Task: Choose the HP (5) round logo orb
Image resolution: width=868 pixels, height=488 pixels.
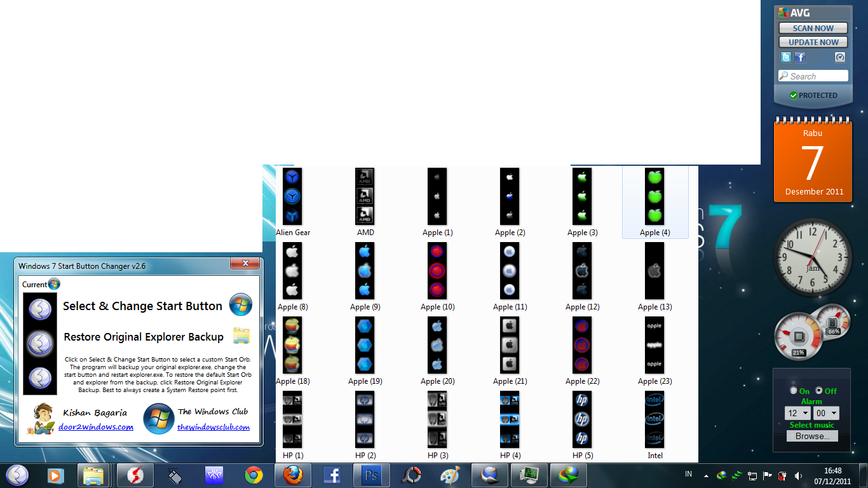Action: (582, 419)
